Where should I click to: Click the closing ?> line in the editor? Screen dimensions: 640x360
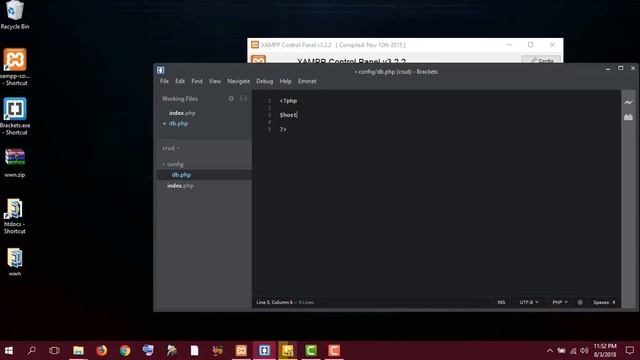tap(283, 129)
